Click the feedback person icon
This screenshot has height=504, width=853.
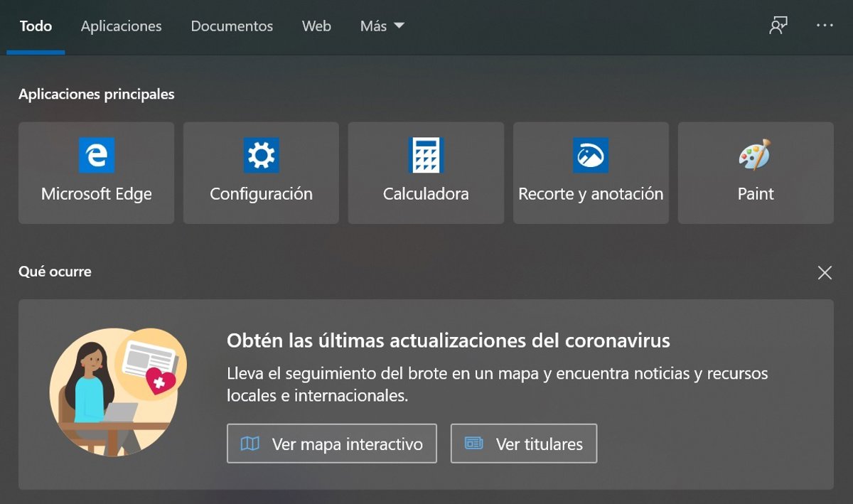778,26
